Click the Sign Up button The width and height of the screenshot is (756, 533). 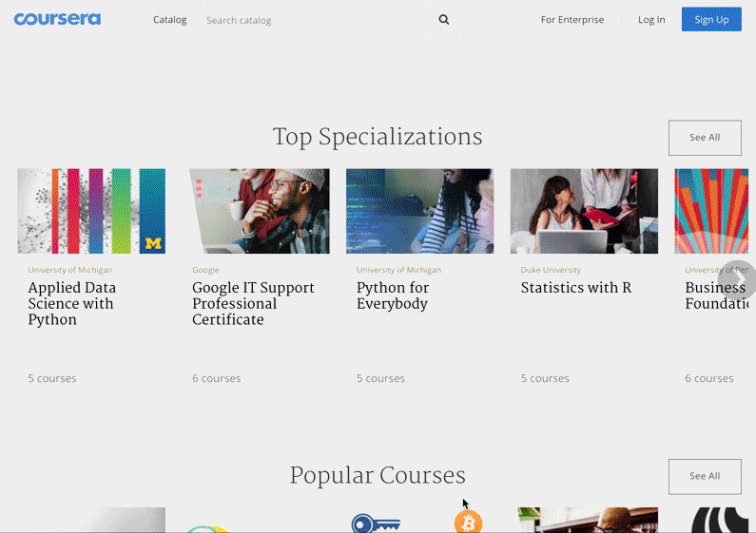coord(711,19)
